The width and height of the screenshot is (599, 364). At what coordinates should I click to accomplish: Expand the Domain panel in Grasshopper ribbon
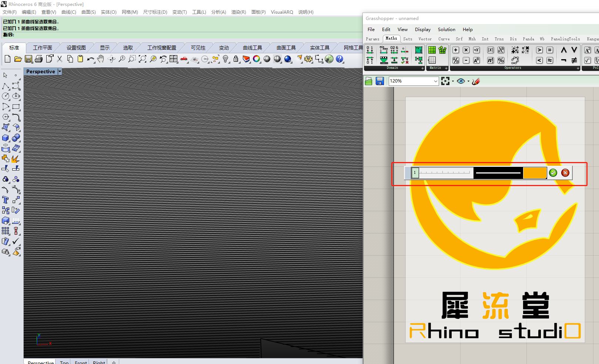point(422,68)
